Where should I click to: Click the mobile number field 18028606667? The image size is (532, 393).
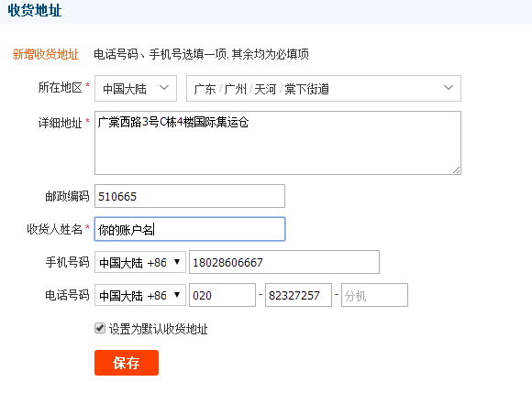tap(284, 262)
